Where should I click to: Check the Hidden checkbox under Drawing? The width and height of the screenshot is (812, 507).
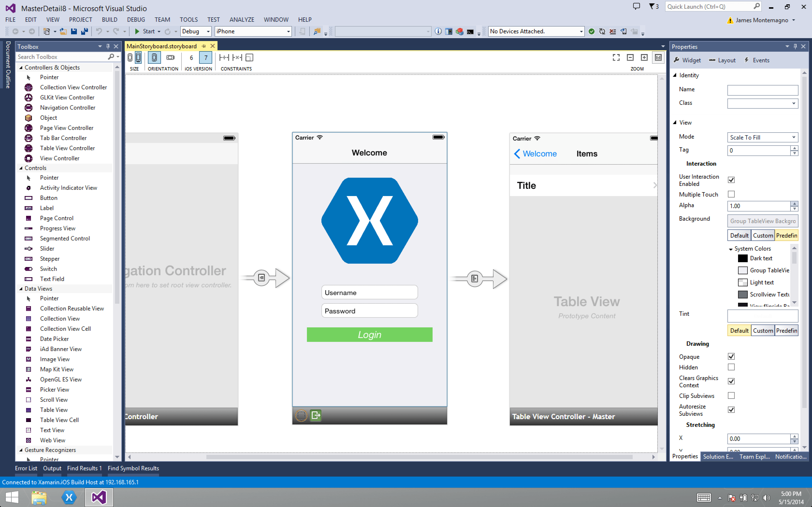click(731, 367)
